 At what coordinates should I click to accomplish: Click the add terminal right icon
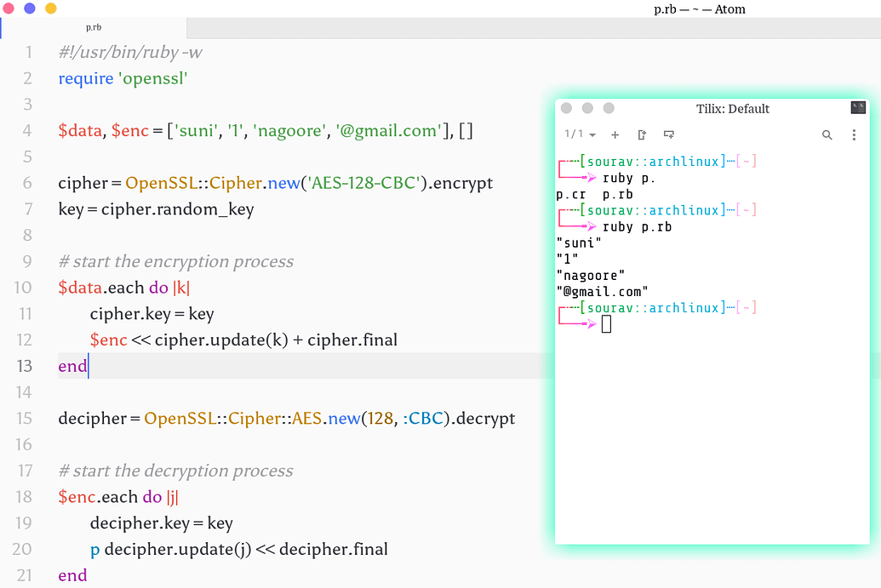point(642,134)
